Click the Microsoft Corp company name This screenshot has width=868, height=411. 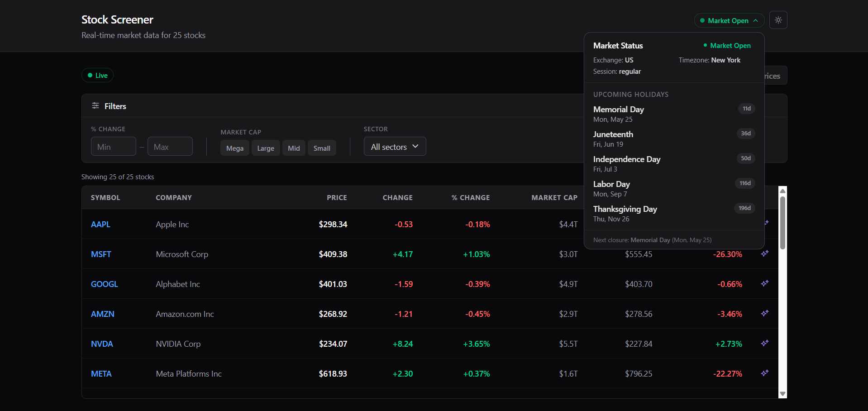(182, 254)
